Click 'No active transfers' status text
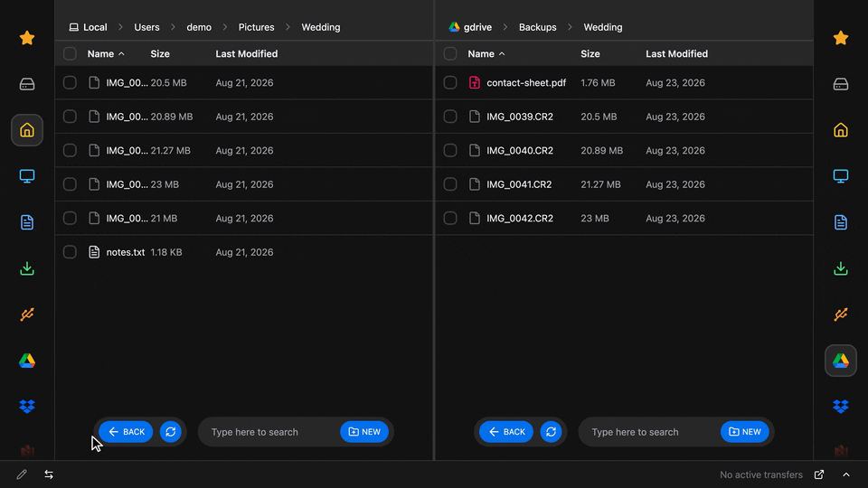 (x=761, y=474)
